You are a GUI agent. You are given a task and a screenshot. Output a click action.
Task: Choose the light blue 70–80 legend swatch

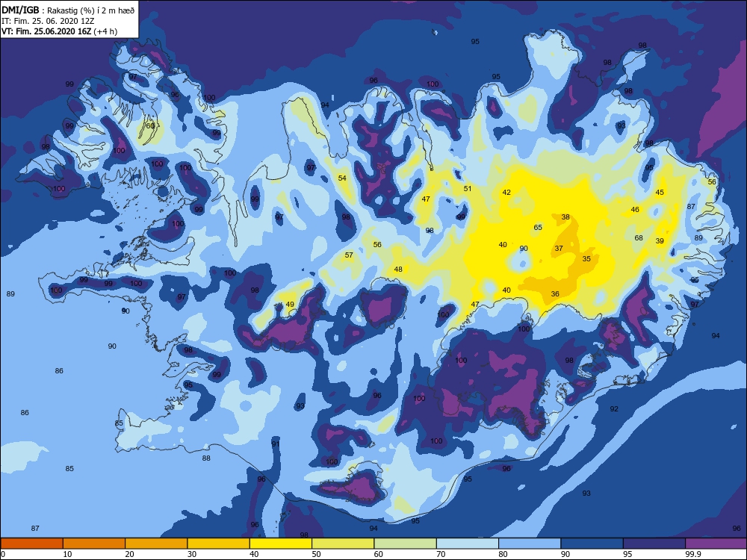point(468,544)
